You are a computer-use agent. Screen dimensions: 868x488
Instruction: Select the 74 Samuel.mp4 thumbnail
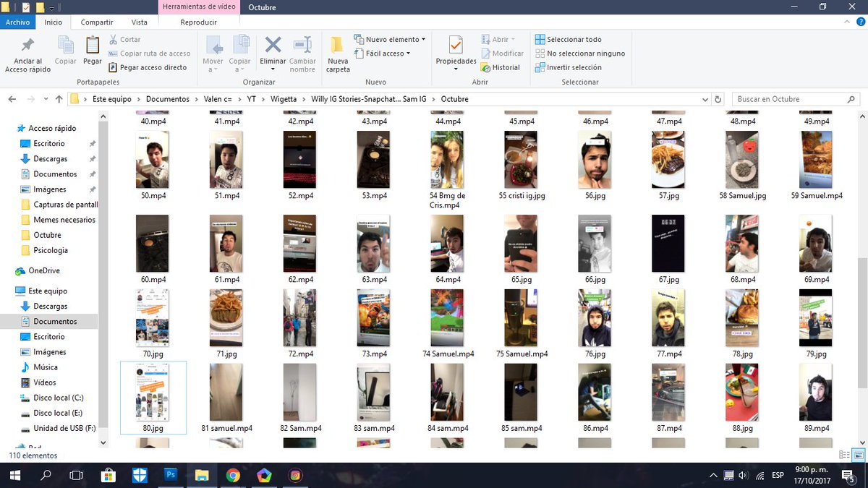coord(447,318)
